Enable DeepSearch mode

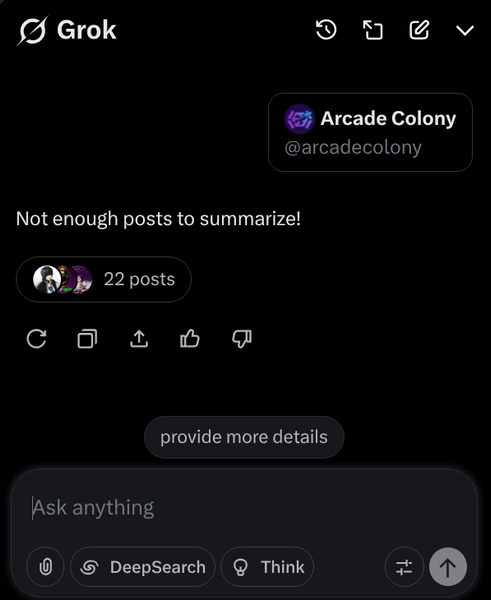pos(143,567)
